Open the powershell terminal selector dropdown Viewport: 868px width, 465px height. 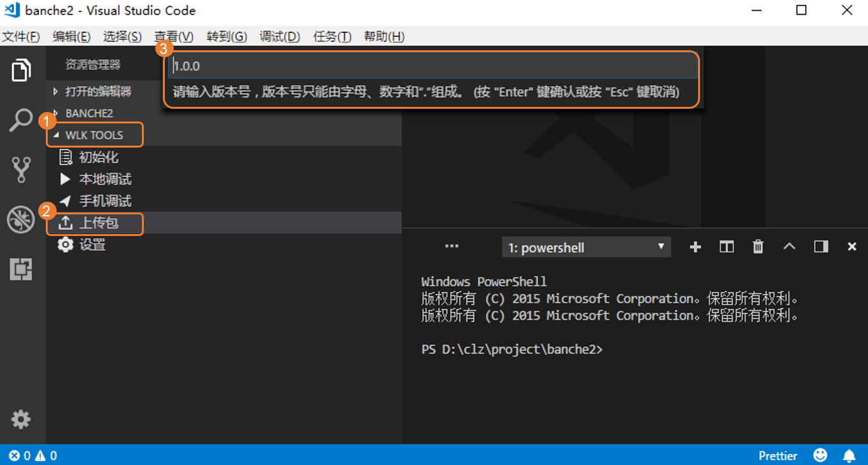[586, 247]
